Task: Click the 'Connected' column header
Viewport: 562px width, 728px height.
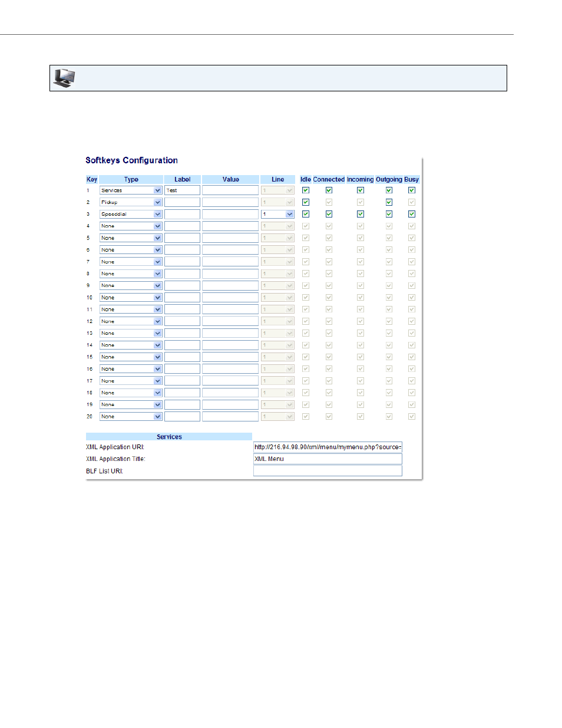Action: point(329,179)
